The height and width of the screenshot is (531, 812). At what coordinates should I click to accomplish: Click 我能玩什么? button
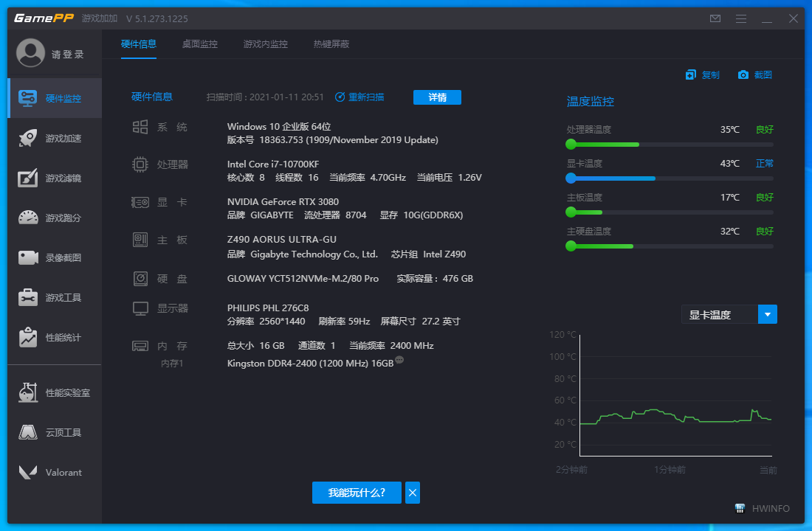pyautogui.click(x=357, y=493)
